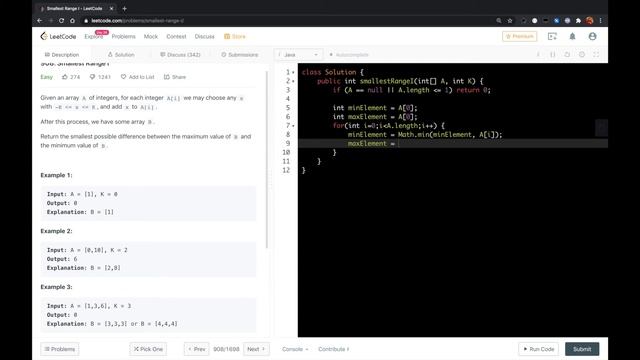640x360 pixels.
Task: Reset code to default with revert icon
Action: coord(567,54)
